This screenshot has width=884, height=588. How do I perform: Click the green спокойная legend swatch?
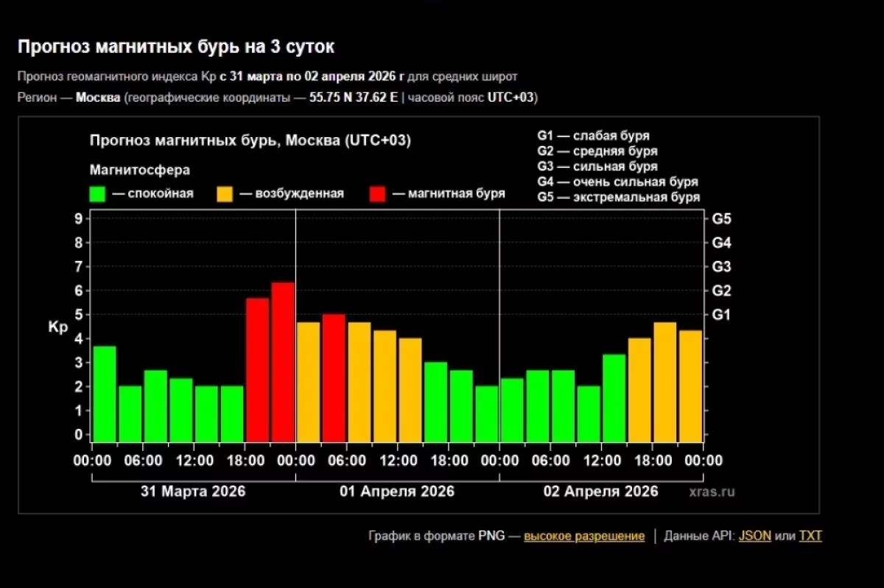point(97,194)
